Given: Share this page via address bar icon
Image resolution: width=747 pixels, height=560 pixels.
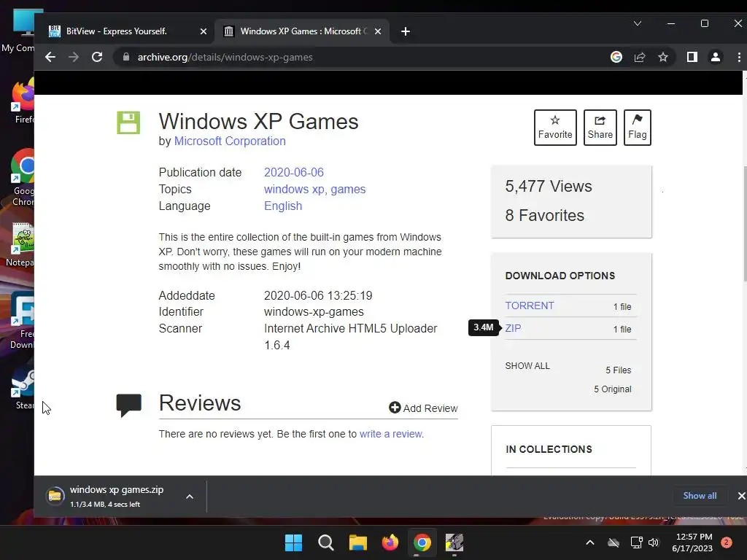Looking at the screenshot, I should point(639,57).
